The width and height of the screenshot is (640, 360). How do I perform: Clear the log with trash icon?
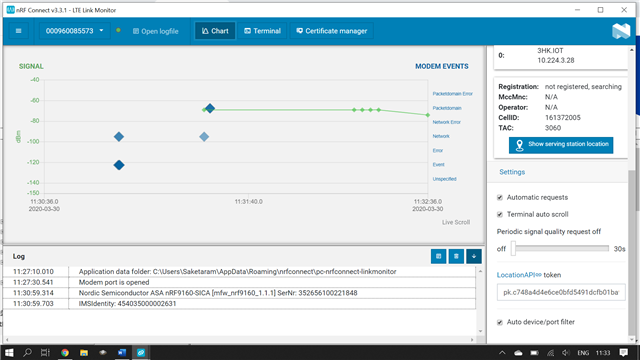coord(456,256)
